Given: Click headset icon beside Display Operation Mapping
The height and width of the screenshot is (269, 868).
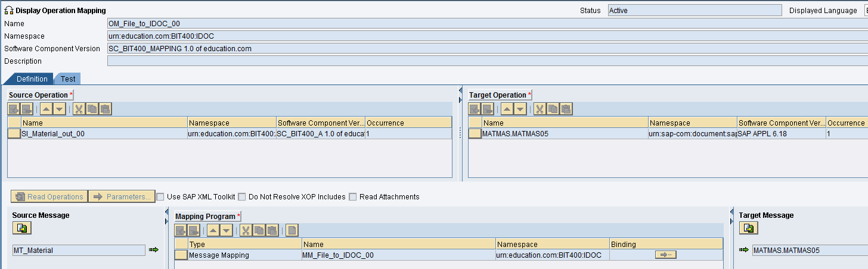Looking at the screenshot, I should (x=9, y=11).
